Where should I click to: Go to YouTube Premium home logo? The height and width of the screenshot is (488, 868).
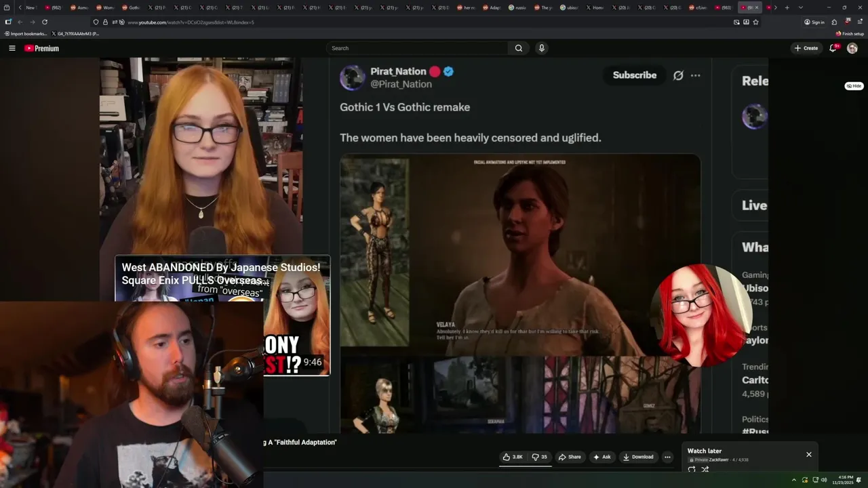click(x=41, y=48)
